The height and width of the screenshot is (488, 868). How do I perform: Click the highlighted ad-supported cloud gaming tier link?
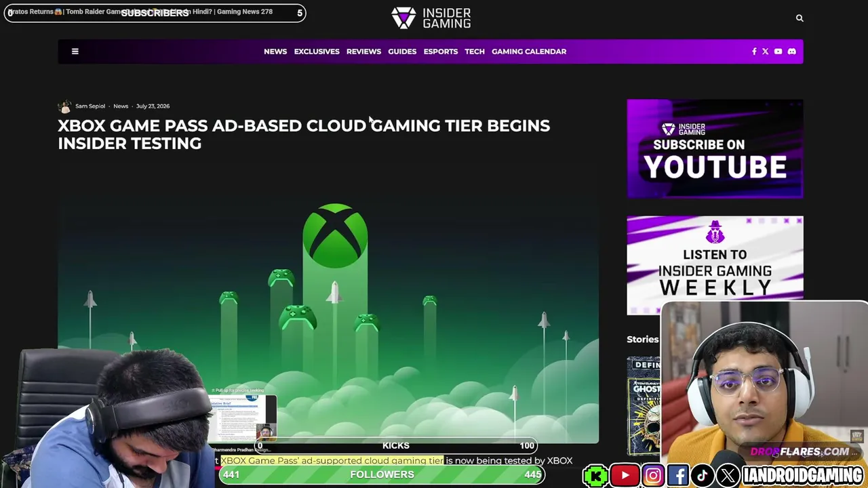pos(332,461)
